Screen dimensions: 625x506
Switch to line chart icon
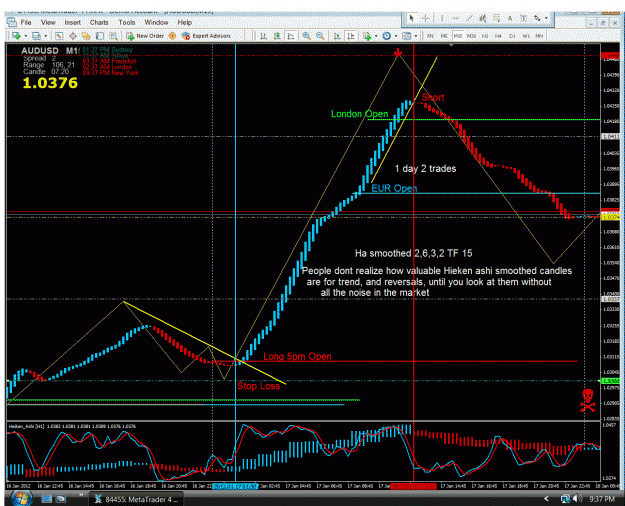tap(291, 36)
